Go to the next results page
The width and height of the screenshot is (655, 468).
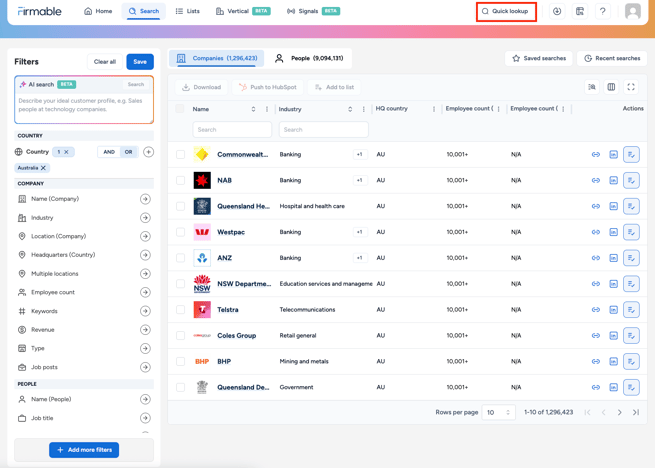click(x=619, y=412)
